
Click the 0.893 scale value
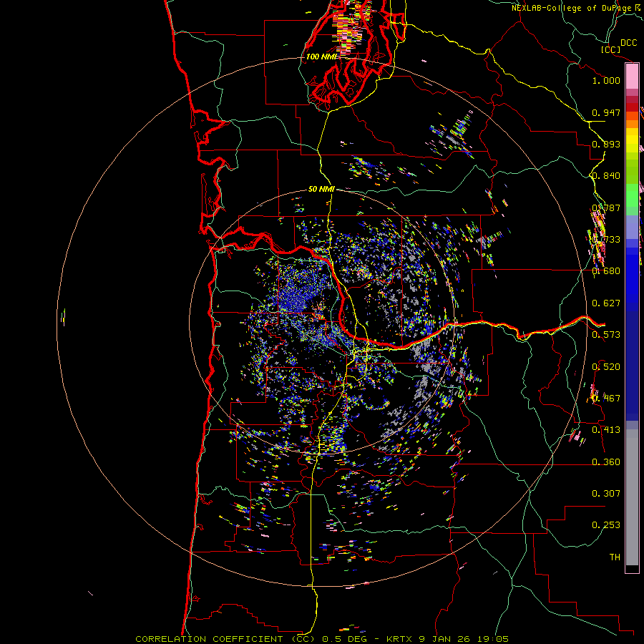click(606, 144)
